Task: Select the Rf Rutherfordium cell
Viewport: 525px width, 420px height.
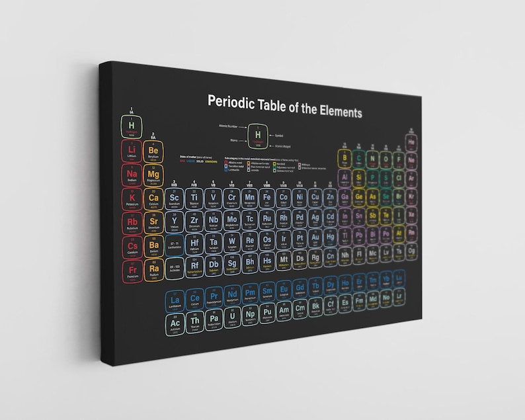Action: 195,267
